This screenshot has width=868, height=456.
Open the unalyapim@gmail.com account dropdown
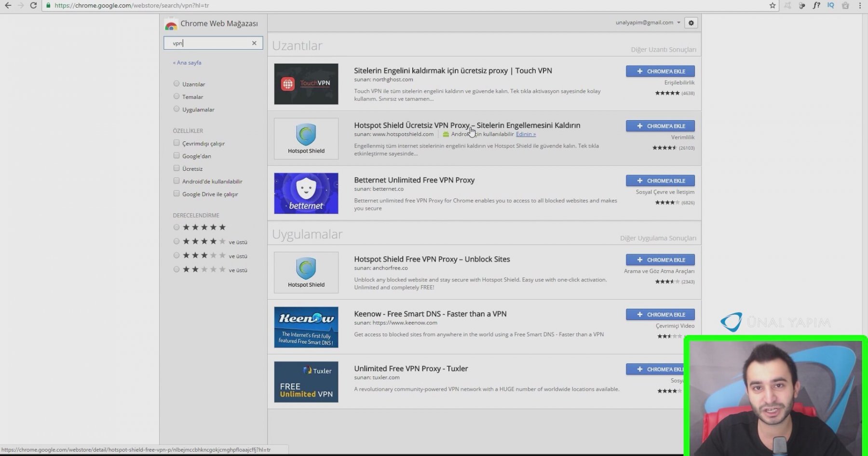coord(648,23)
